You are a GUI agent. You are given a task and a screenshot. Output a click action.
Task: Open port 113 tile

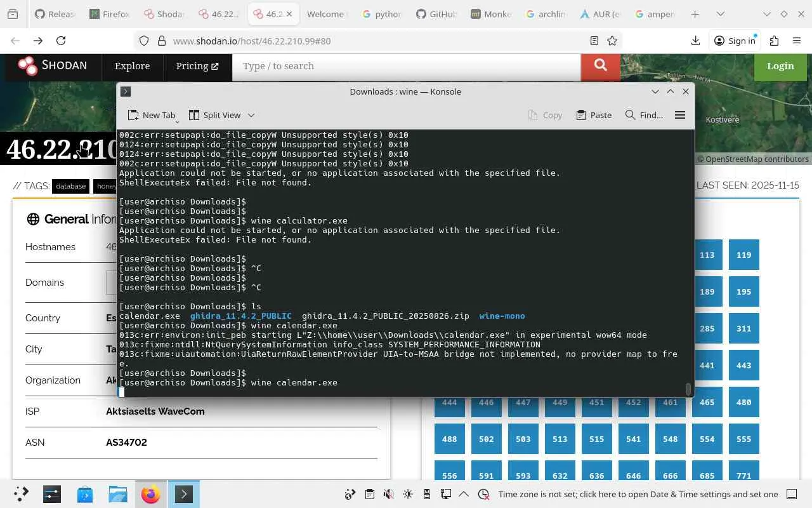coord(707,255)
